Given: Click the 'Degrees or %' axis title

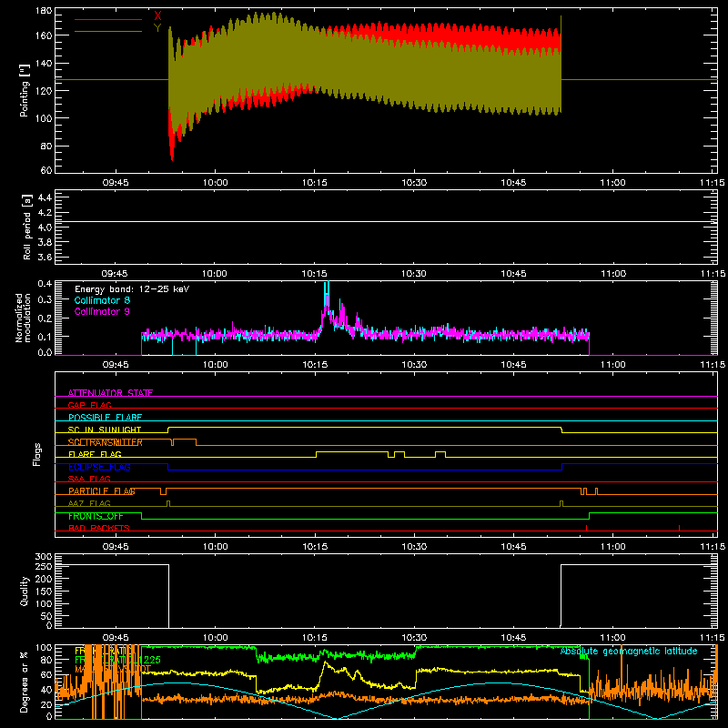Looking at the screenshot, I should 25,682.
